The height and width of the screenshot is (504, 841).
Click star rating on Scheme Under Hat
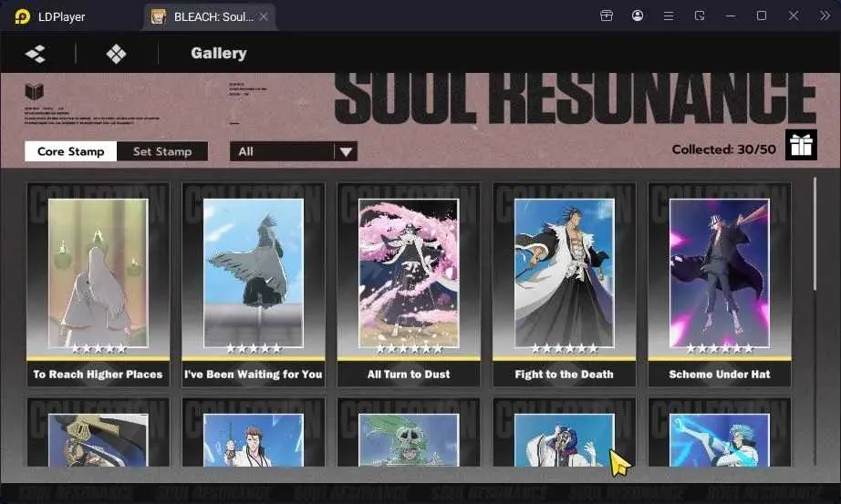click(x=720, y=349)
